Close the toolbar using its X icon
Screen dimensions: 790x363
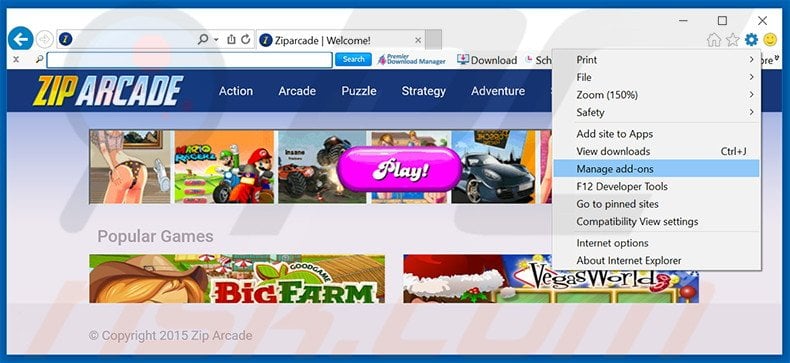16,59
